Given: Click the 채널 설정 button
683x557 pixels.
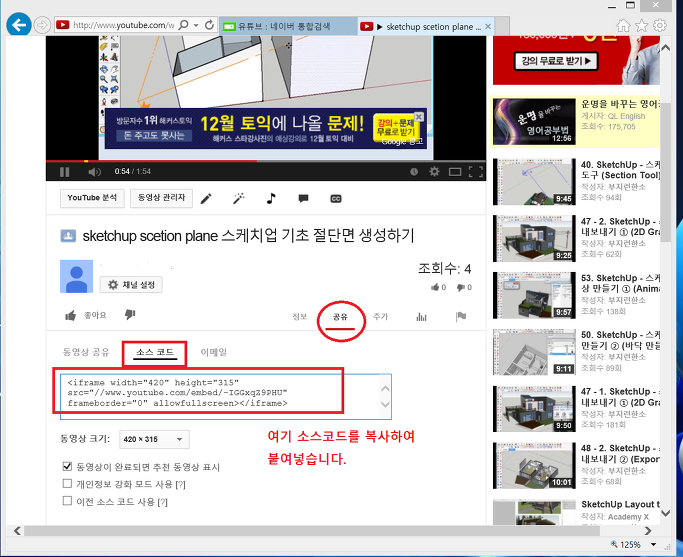Looking at the screenshot, I should (131, 285).
